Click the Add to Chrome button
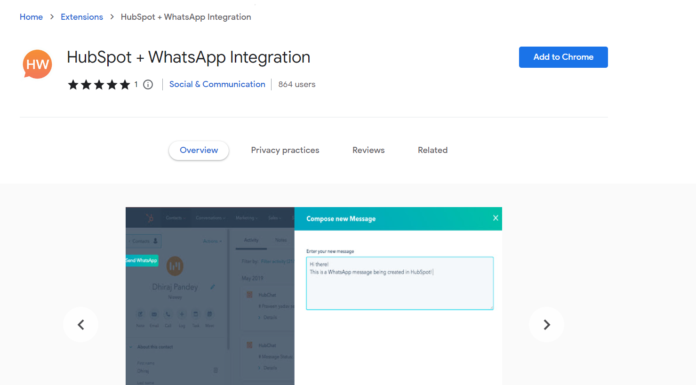 (563, 57)
